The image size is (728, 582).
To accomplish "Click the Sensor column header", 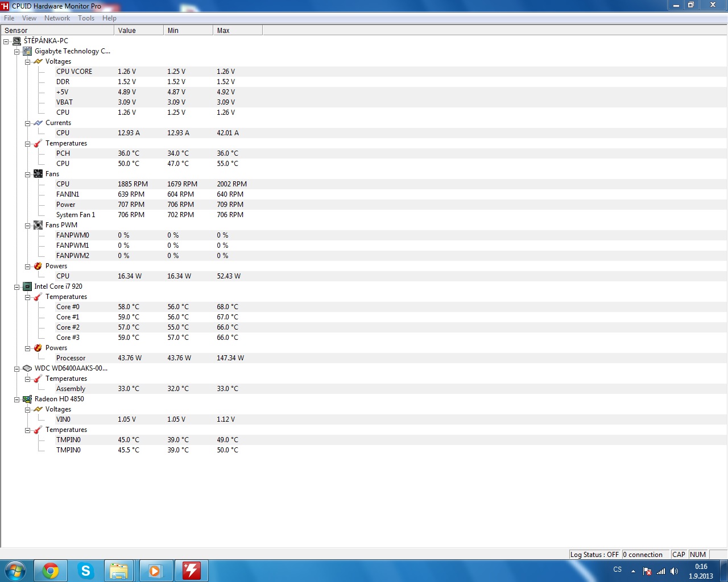I will click(57, 30).
